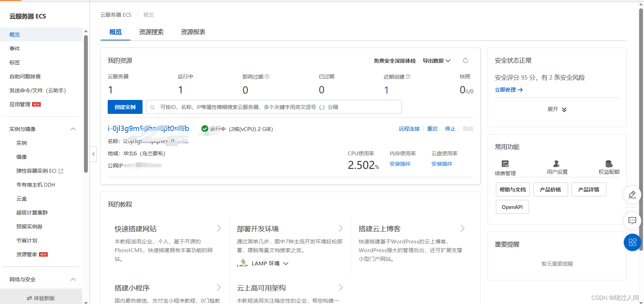
Task: Click 停止 for the instance
Action: 450,129
